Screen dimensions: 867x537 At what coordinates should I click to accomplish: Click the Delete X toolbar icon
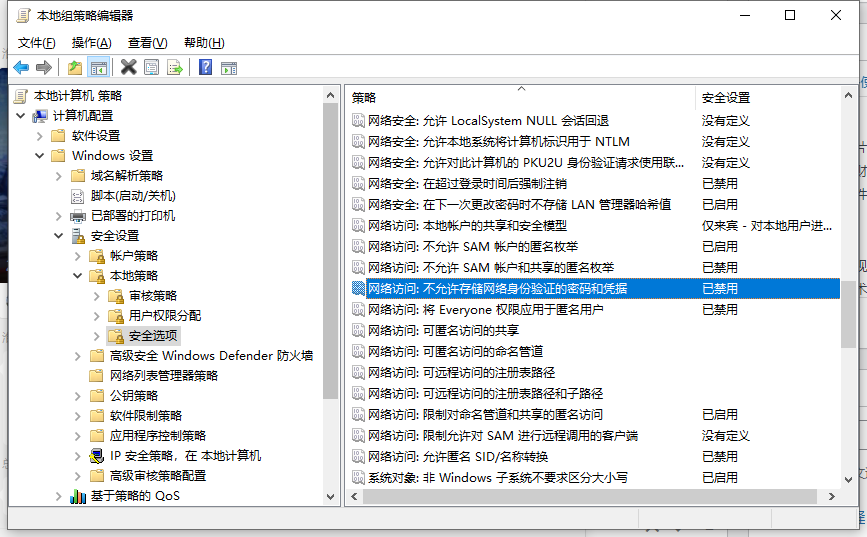128,67
